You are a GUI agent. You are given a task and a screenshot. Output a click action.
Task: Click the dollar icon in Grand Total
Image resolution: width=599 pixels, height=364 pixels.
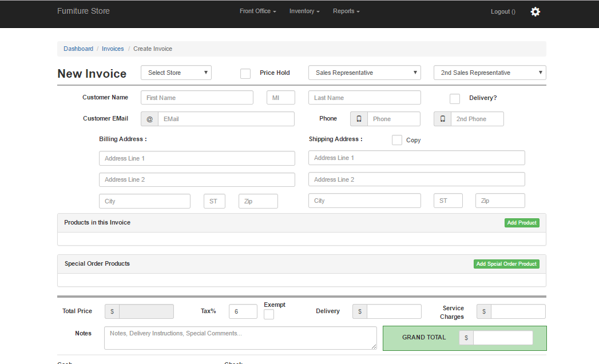pyautogui.click(x=466, y=338)
